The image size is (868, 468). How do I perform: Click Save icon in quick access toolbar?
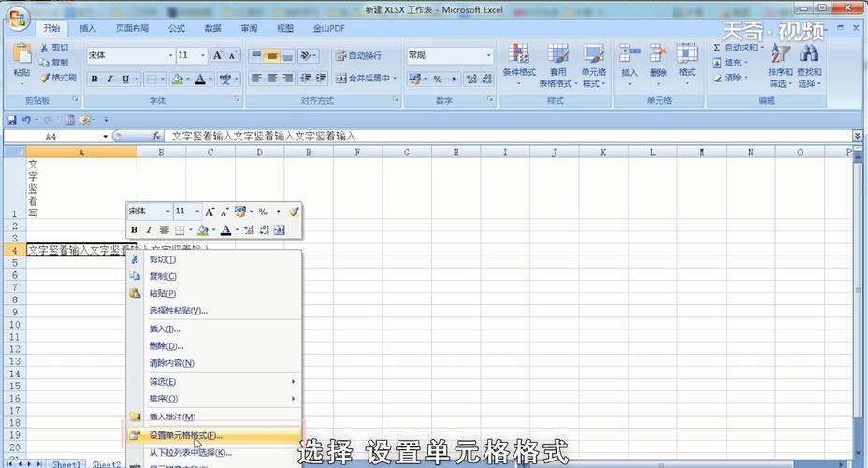[11, 120]
